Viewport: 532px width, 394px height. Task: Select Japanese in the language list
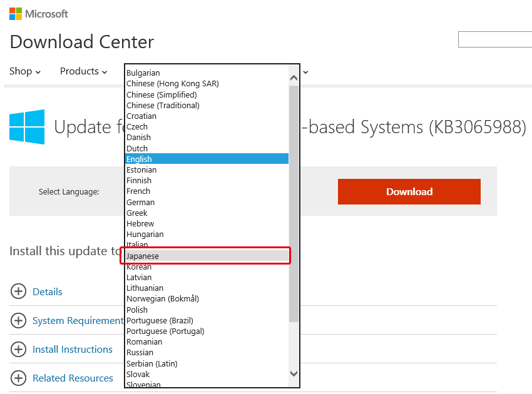click(207, 256)
